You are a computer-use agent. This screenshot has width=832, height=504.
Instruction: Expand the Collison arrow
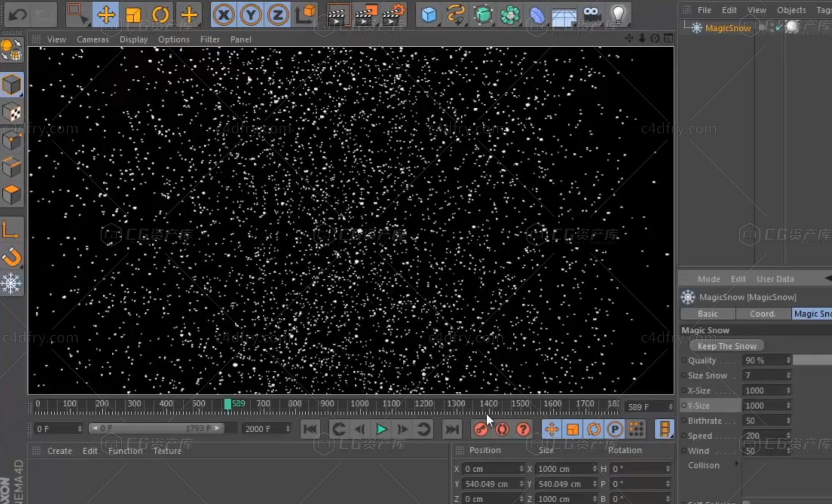pyautogui.click(x=736, y=464)
